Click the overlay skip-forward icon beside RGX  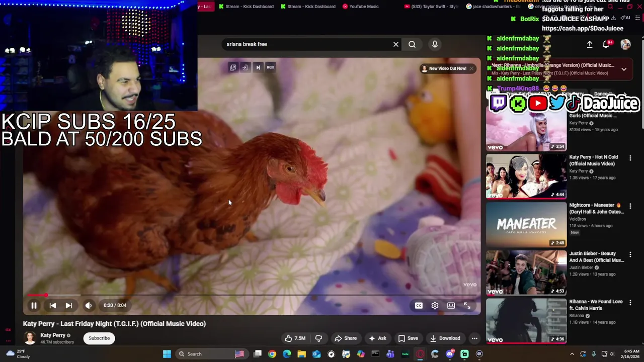tap(258, 67)
